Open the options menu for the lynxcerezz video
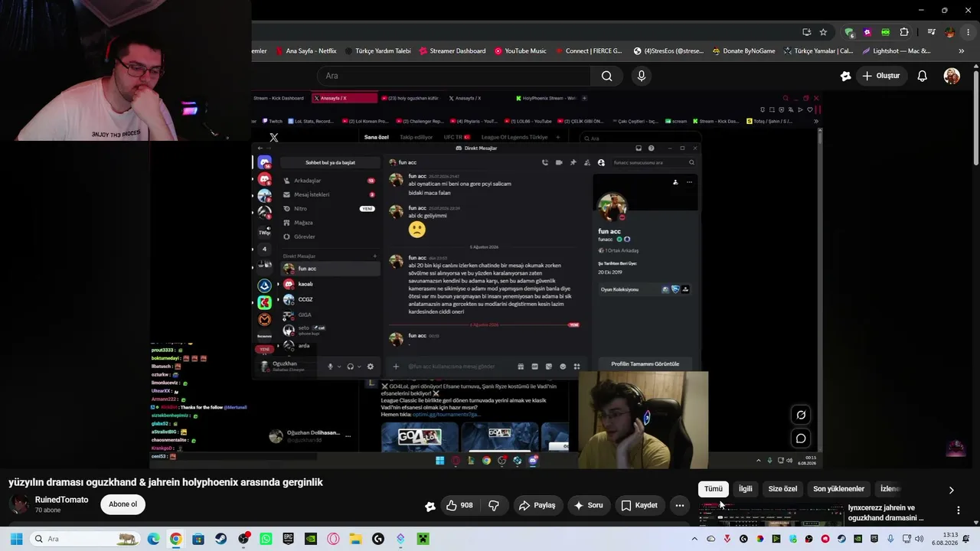The width and height of the screenshot is (980, 551). [x=958, y=510]
